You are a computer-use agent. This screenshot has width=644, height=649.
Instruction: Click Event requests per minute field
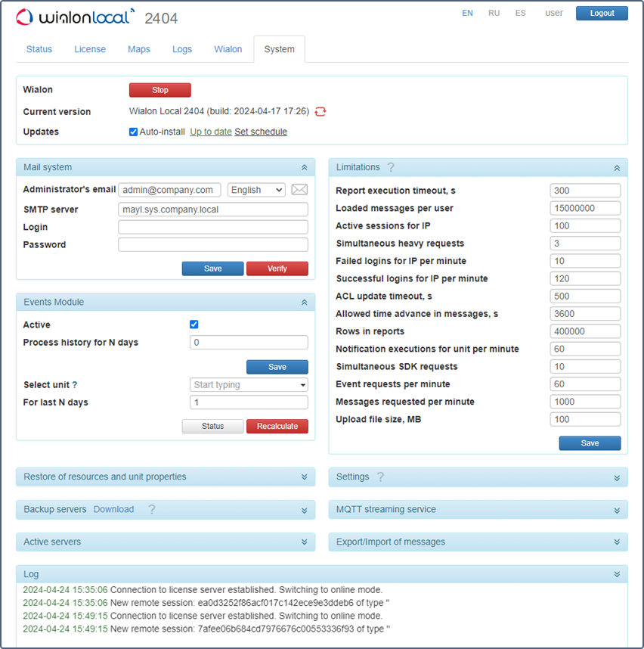tap(585, 384)
